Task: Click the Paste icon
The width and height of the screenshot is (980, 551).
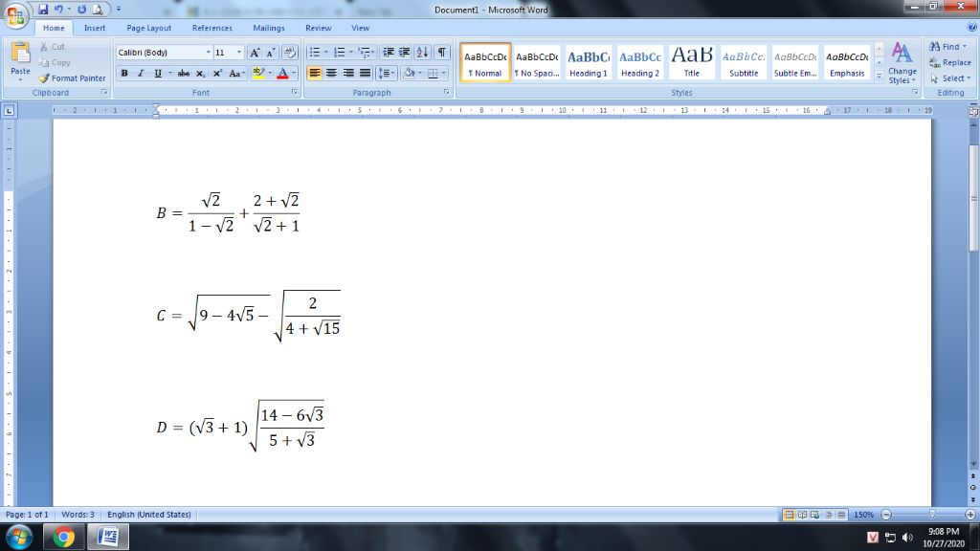Action: (x=20, y=54)
